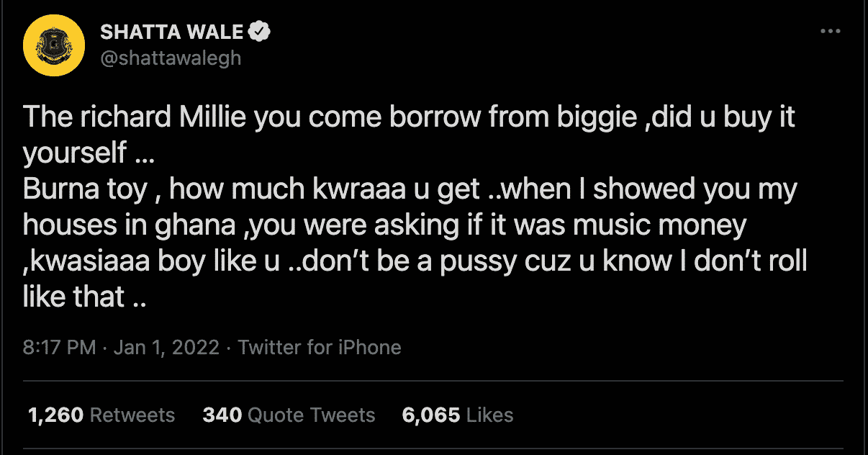Open the Twitter for iPhone source link

click(319, 348)
